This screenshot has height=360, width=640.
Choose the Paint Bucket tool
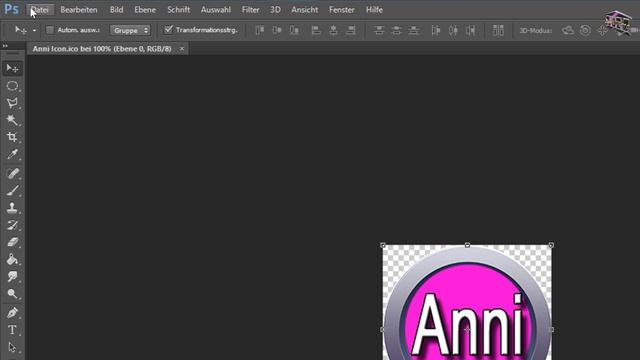point(12,259)
